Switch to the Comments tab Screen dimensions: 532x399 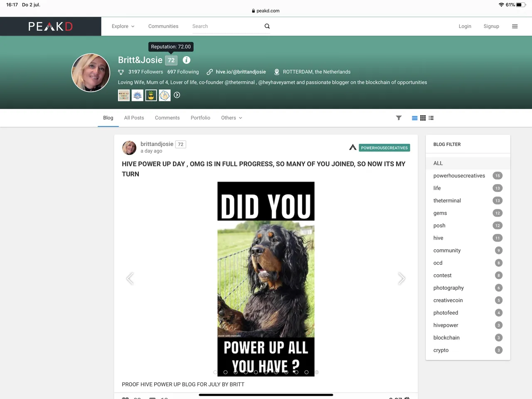[167, 118]
